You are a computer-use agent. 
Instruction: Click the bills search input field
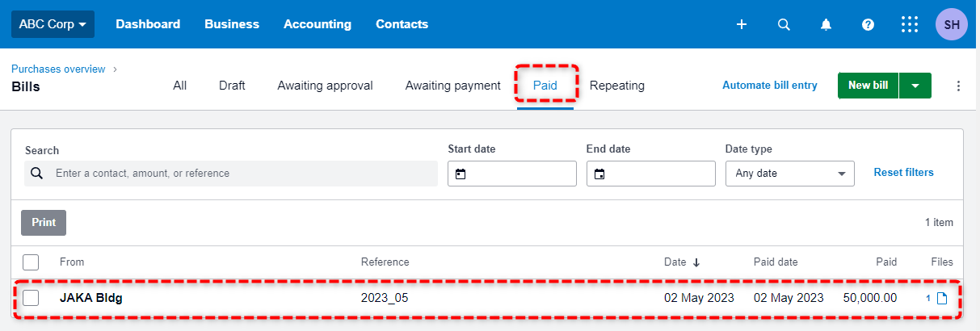231,174
